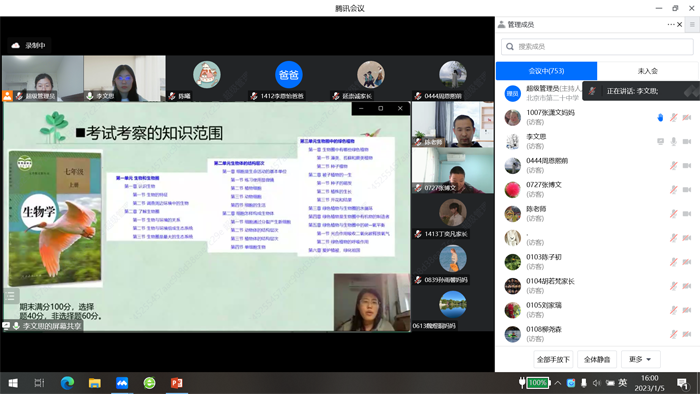
Task: Toggle camera for 0444周恩熙前
Action: click(687, 166)
